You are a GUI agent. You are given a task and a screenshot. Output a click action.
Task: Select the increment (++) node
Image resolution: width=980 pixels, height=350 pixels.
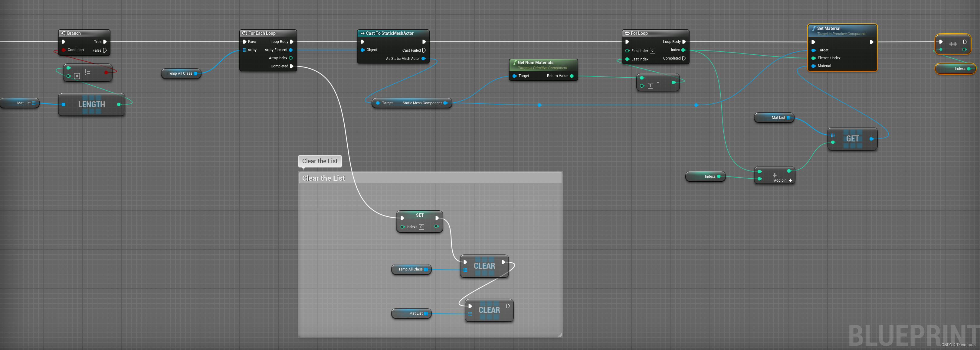[953, 44]
